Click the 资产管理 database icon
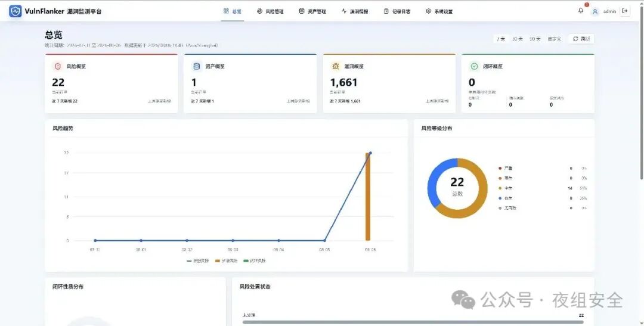This screenshot has height=326, width=644. click(x=302, y=11)
